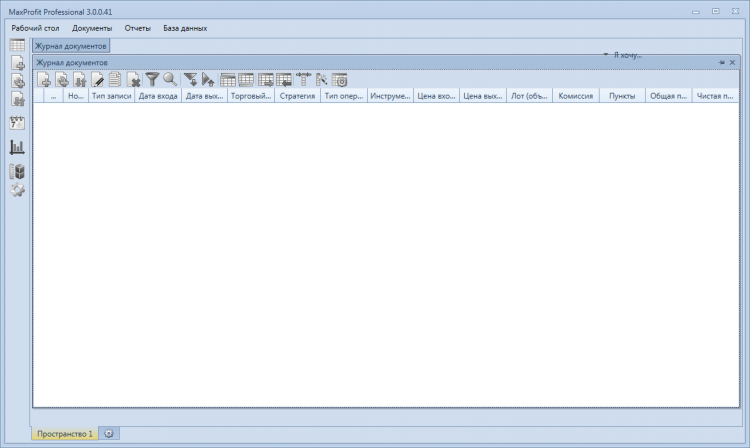Click the new document icon in left sidebar
Viewport: 750px width, 448px height.
[17, 63]
